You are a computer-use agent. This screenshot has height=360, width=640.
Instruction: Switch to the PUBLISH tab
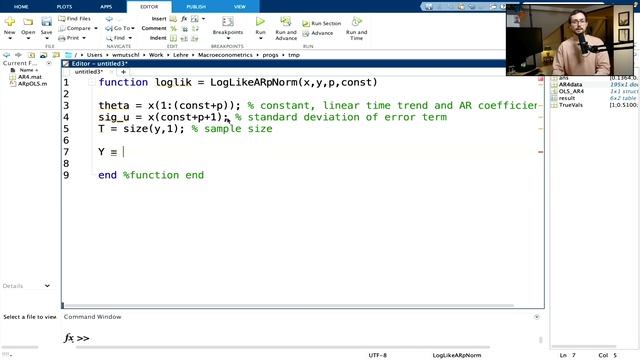point(196,7)
